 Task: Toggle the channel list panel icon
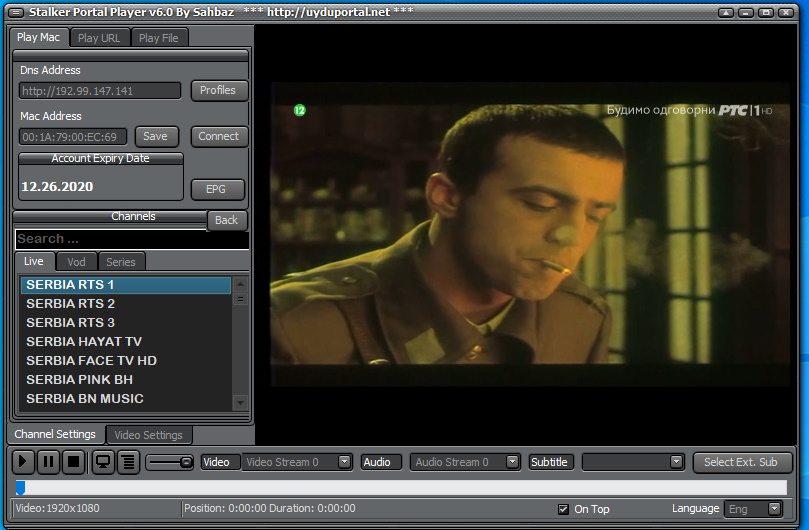(x=128, y=461)
